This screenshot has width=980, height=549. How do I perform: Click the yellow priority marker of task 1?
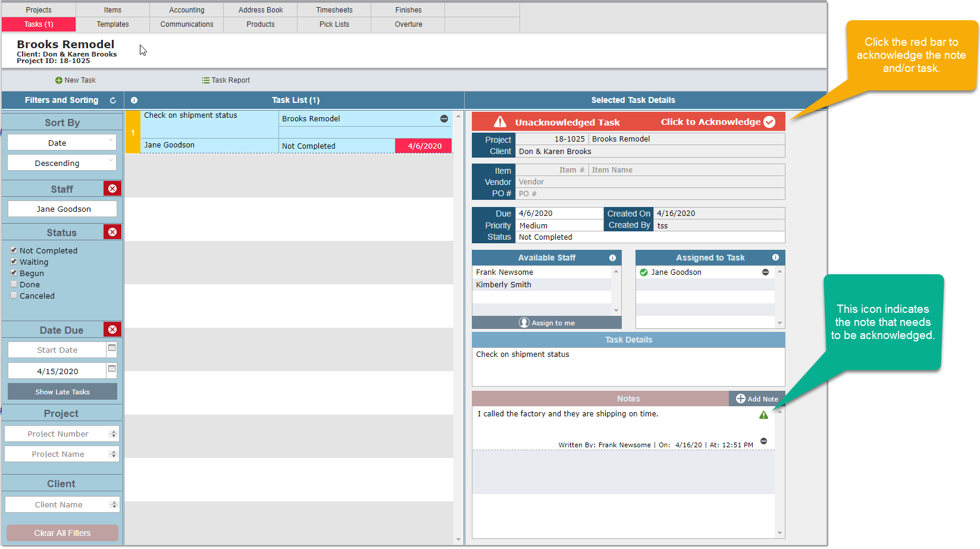[x=133, y=132]
